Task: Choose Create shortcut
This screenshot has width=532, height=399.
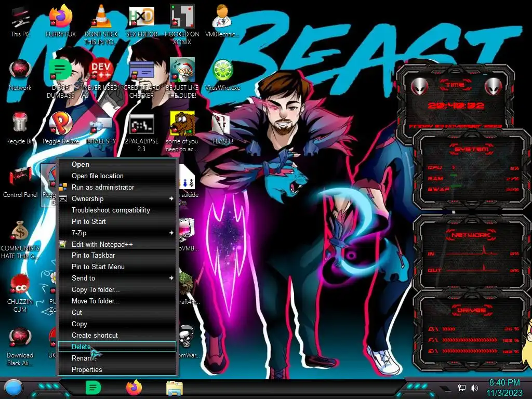Action: [117, 335]
